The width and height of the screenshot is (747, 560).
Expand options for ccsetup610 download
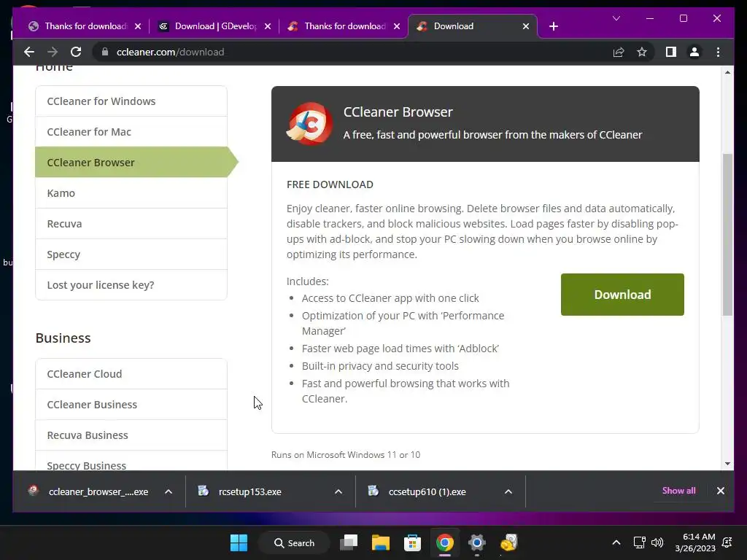508,491
